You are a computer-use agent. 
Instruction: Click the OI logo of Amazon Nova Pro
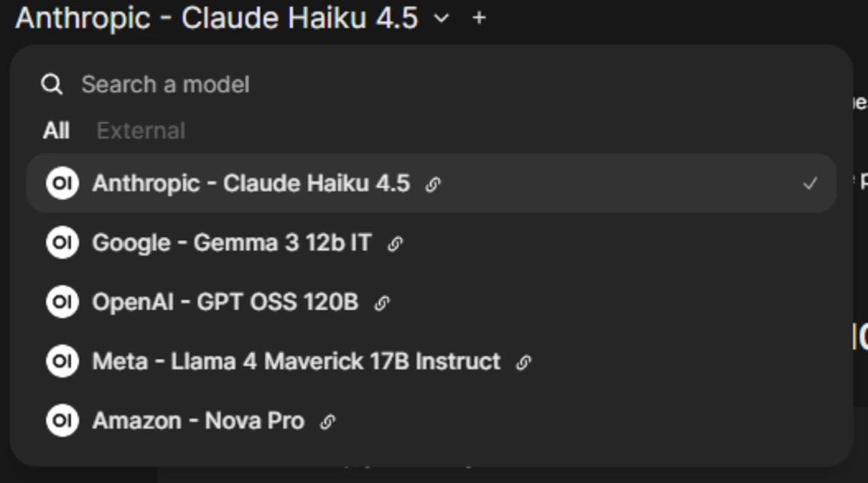tap(62, 421)
